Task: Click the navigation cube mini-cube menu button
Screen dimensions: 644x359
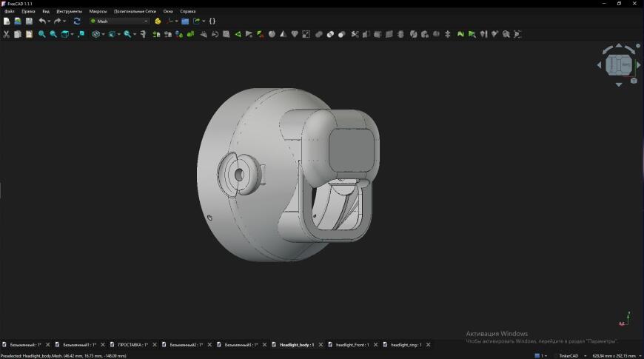Action: [634, 81]
